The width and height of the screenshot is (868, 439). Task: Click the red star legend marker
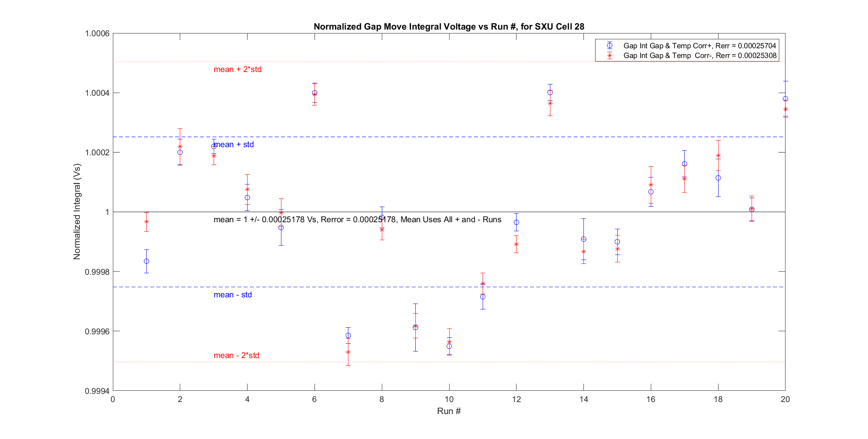pos(610,56)
